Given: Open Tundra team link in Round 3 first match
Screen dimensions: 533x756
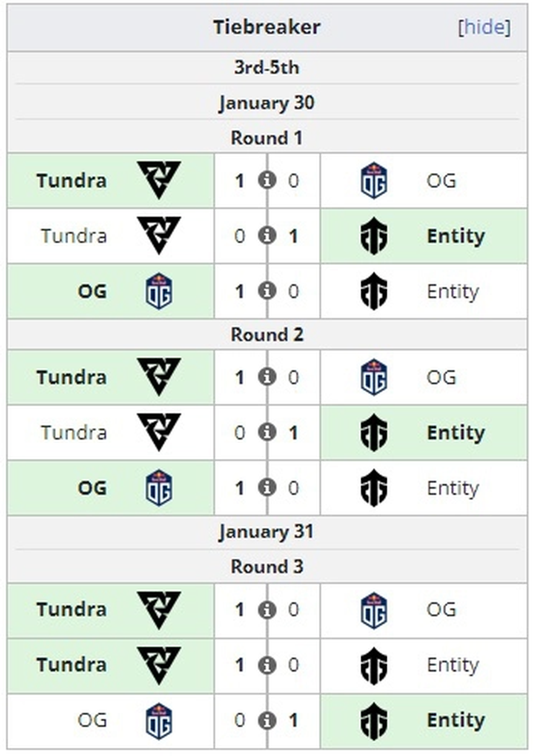Looking at the screenshot, I should coord(71,610).
